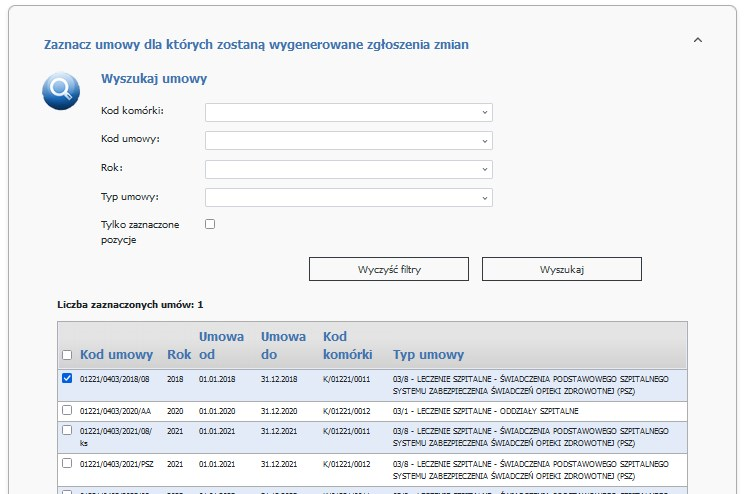
Task: Select the 01221/0403/2021/08/ks contract checkbox
Action: [67, 430]
